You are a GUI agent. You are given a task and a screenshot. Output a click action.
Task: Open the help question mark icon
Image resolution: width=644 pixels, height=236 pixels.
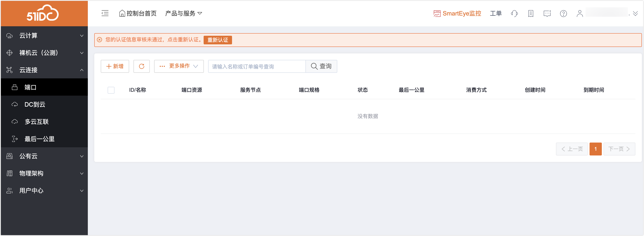[x=563, y=14]
